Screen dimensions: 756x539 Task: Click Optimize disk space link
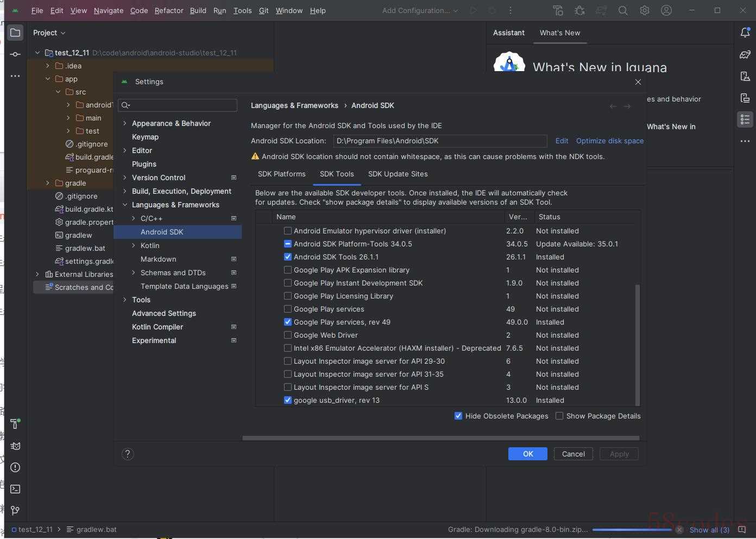tap(610, 141)
